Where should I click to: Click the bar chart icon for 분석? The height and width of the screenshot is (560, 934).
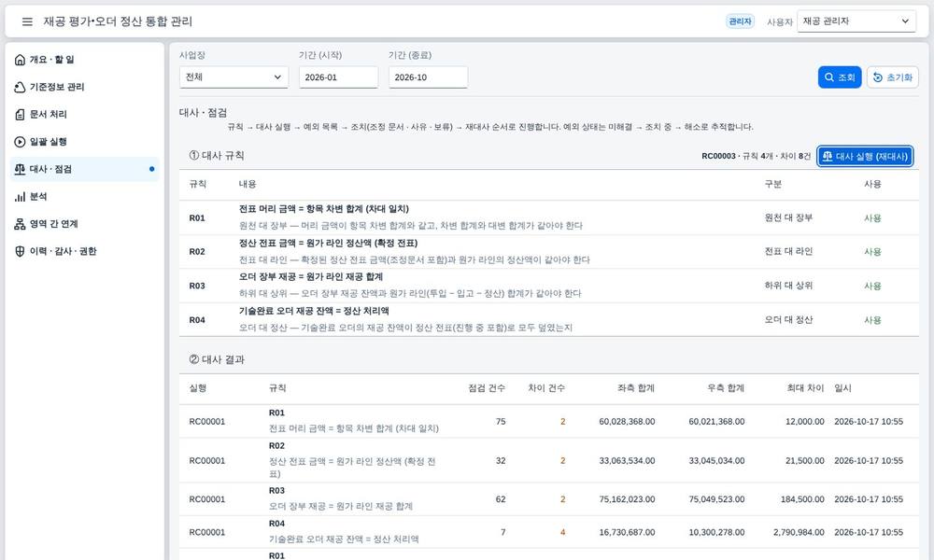click(20, 196)
